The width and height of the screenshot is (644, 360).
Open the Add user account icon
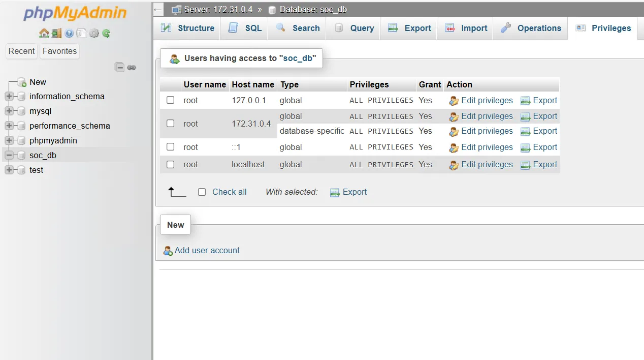tap(168, 251)
